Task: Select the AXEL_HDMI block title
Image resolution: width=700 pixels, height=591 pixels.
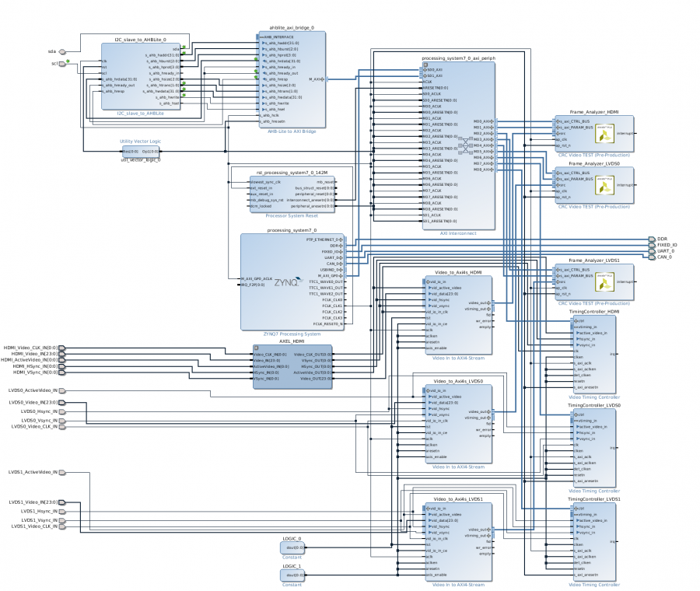Action: point(292,342)
